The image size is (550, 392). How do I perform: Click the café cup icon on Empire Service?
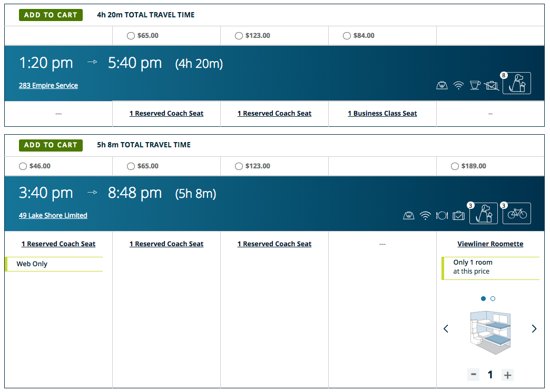pos(475,85)
